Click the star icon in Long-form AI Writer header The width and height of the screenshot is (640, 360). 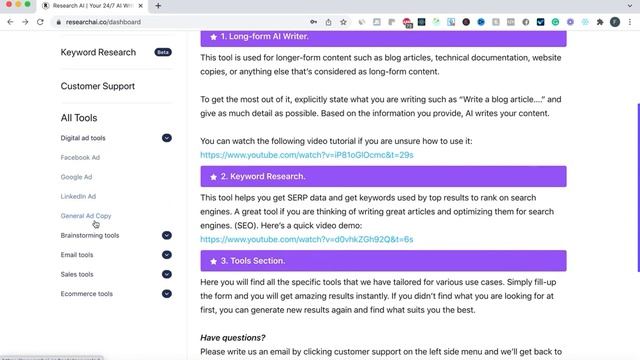point(213,37)
